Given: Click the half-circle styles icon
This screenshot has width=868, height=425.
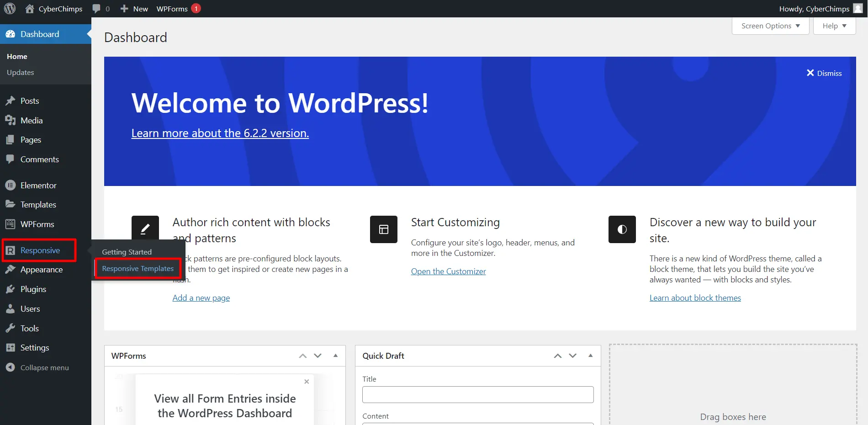Looking at the screenshot, I should 622,229.
